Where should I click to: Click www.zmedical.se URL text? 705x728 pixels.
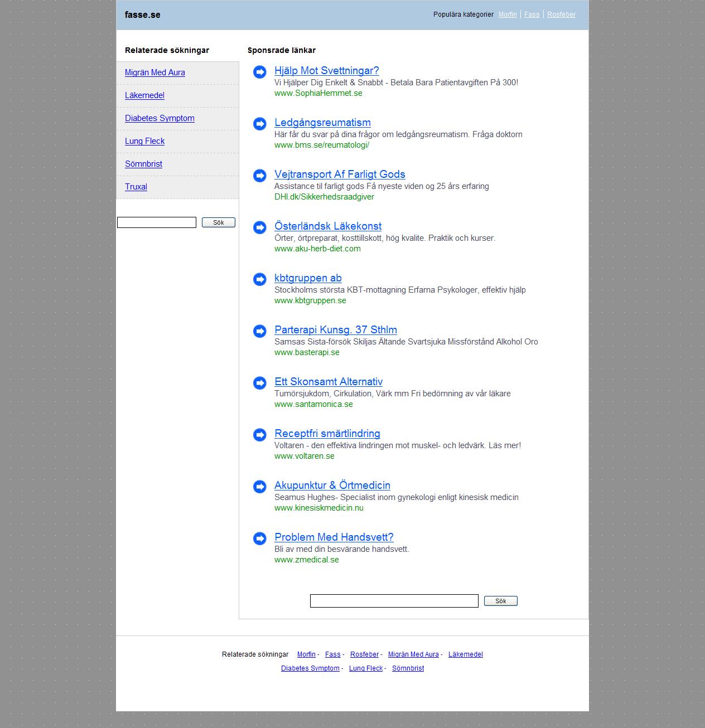click(x=307, y=560)
